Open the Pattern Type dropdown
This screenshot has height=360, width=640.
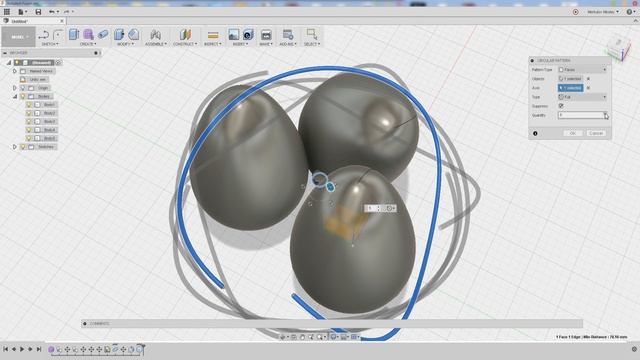(x=582, y=70)
